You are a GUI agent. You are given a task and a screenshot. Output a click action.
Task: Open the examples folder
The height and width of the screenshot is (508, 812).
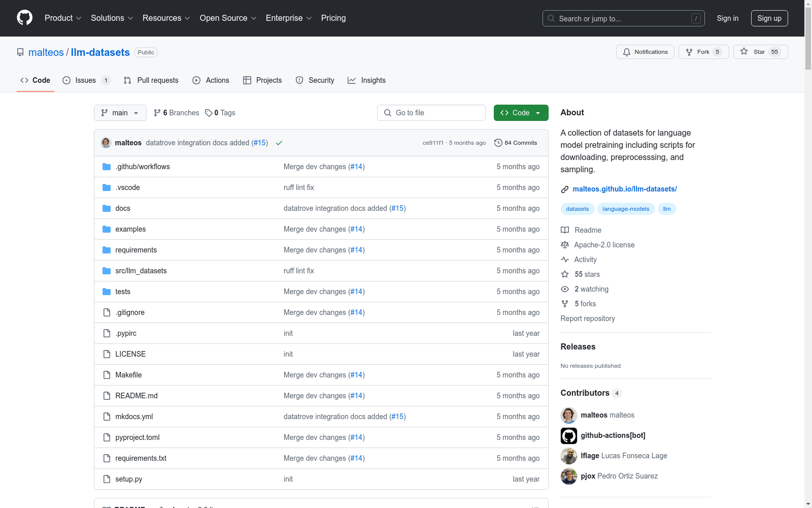pyautogui.click(x=130, y=229)
